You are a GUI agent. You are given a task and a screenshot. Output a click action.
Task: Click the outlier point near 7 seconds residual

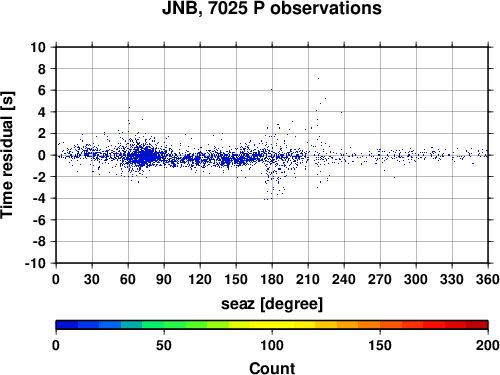tap(318, 79)
